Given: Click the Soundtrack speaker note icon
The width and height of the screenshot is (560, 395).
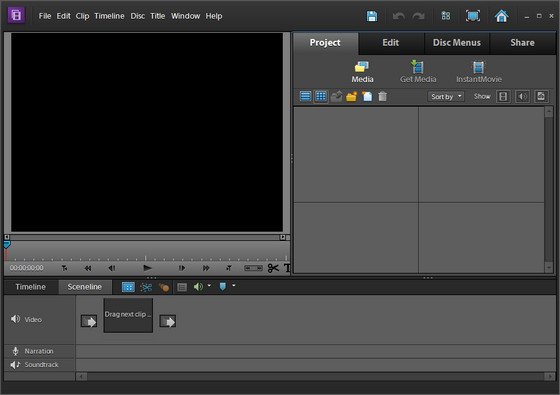Looking at the screenshot, I should point(15,365).
